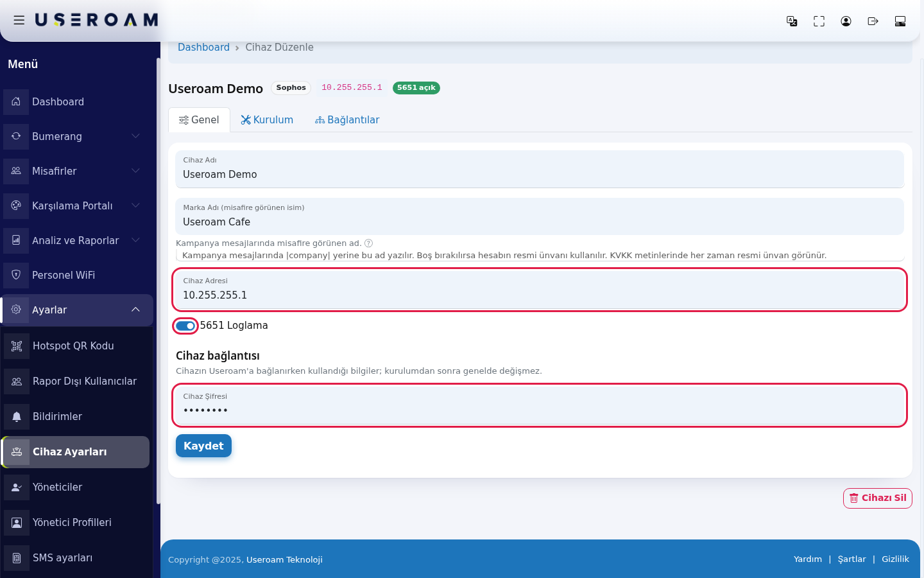Viewport: 924px width, 578px height.
Task: Click the language translate icon
Action: pyautogui.click(x=792, y=21)
